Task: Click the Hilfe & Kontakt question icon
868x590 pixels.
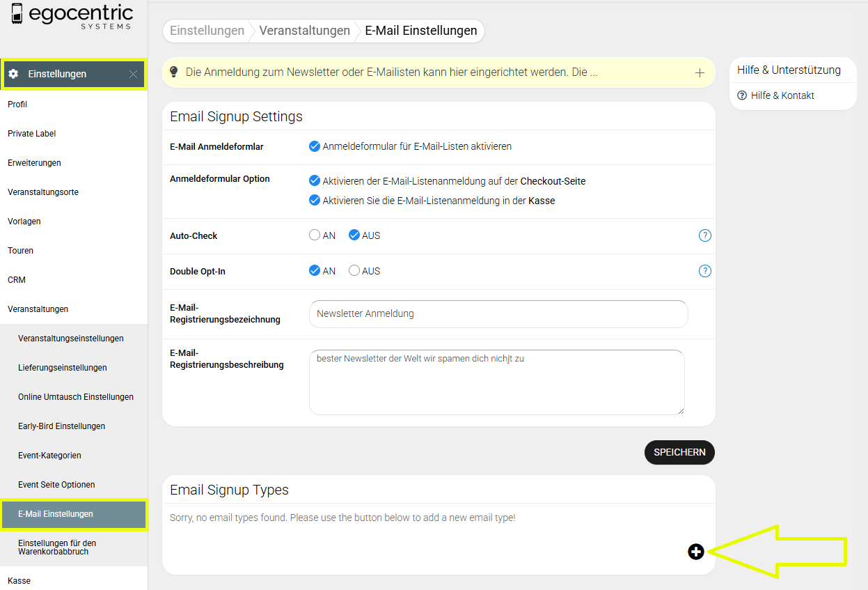Action: (742, 95)
